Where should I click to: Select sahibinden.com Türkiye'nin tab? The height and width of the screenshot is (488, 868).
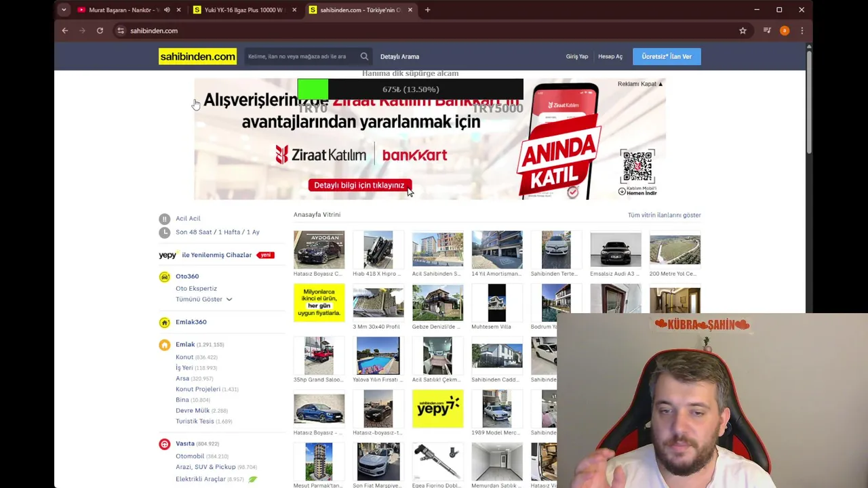[x=359, y=10]
